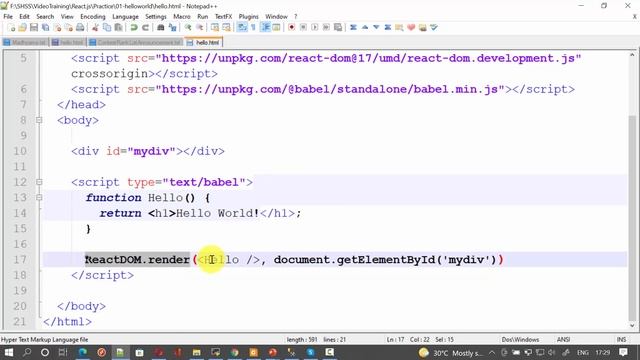640x360 pixels.
Task: Open the weather widget showing 30°C
Action: 450,353
